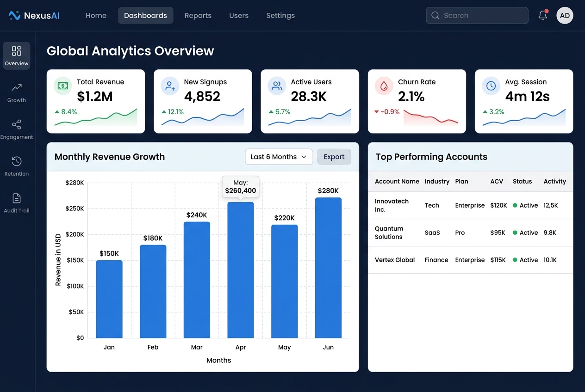Open the Users nav tab
Screen dimensions: 585x392
pos(239,15)
